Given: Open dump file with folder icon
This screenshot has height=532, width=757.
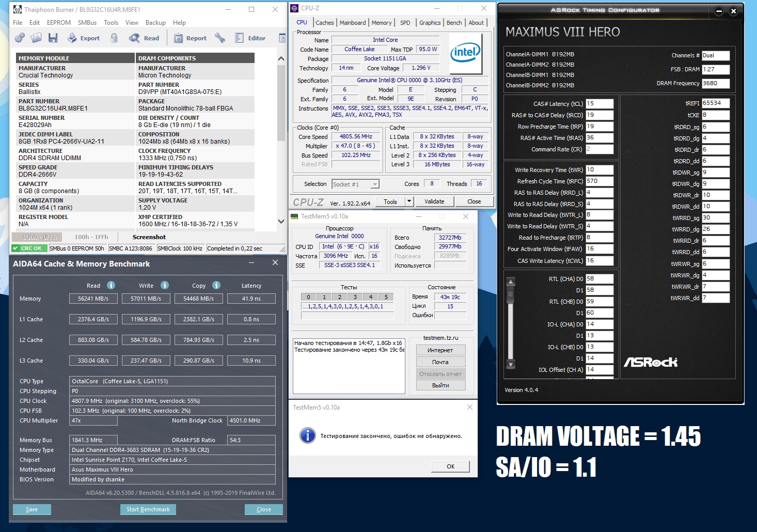Looking at the screenshot, I should click(x=36, y=38).
